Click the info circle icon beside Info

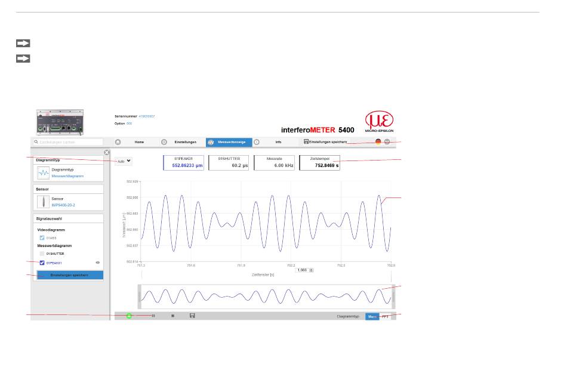pyautogui.click(x=257, y=142)
